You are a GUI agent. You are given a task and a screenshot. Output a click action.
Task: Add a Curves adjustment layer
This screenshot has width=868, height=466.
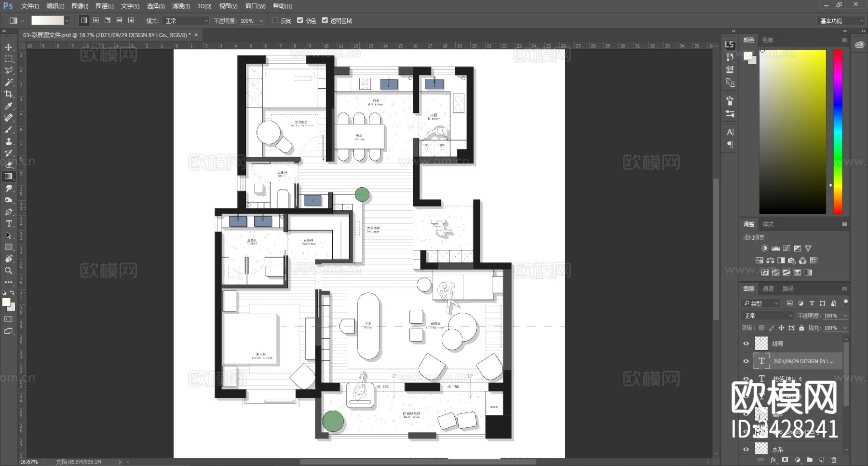point(787,248)
